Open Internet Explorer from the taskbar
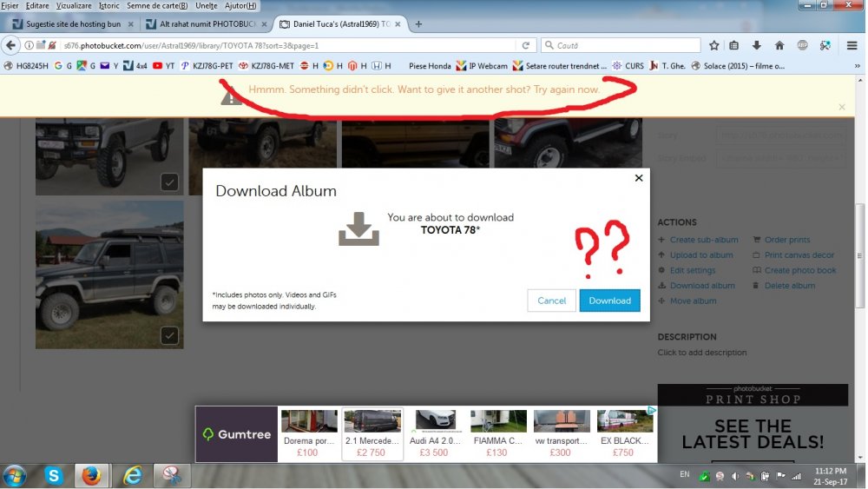Viewport: 868px width, 489px height. [x=132, y=476]
